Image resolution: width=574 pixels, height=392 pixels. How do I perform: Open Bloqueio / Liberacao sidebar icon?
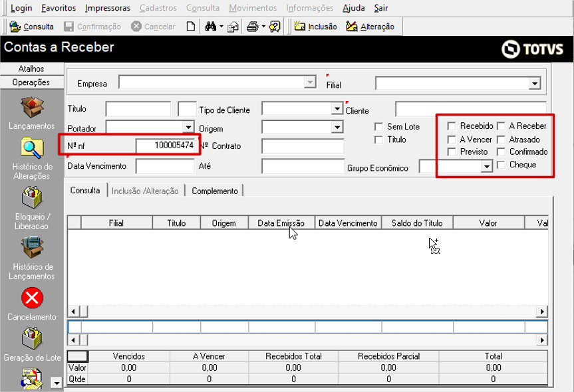tap(32, 197)
